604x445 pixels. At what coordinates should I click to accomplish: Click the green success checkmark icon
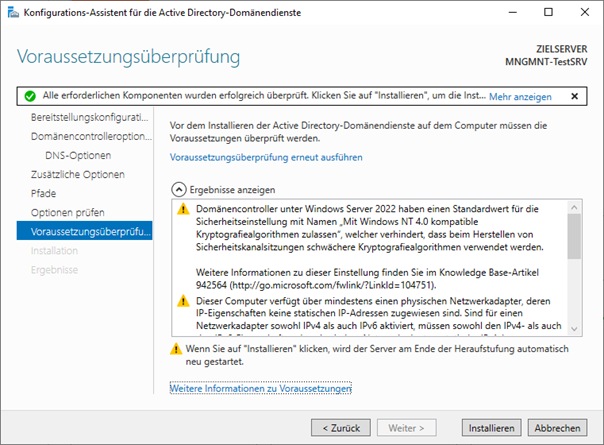pyautogui.click(x=30, y=97)
